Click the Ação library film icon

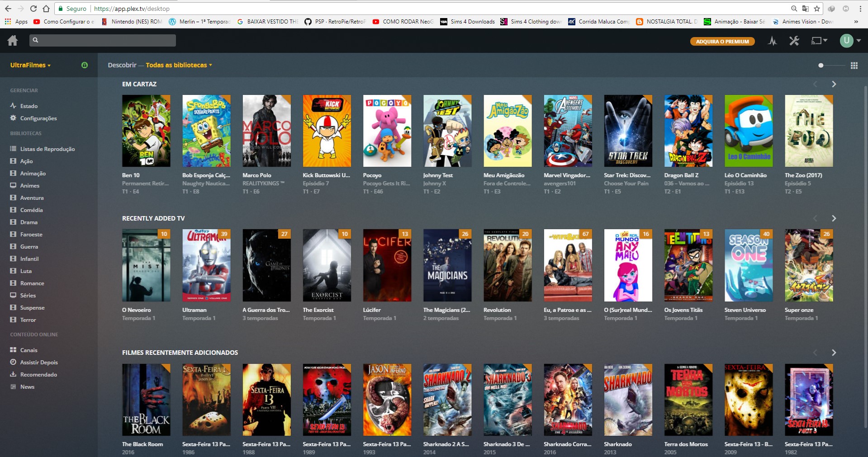tap(13, 161)
